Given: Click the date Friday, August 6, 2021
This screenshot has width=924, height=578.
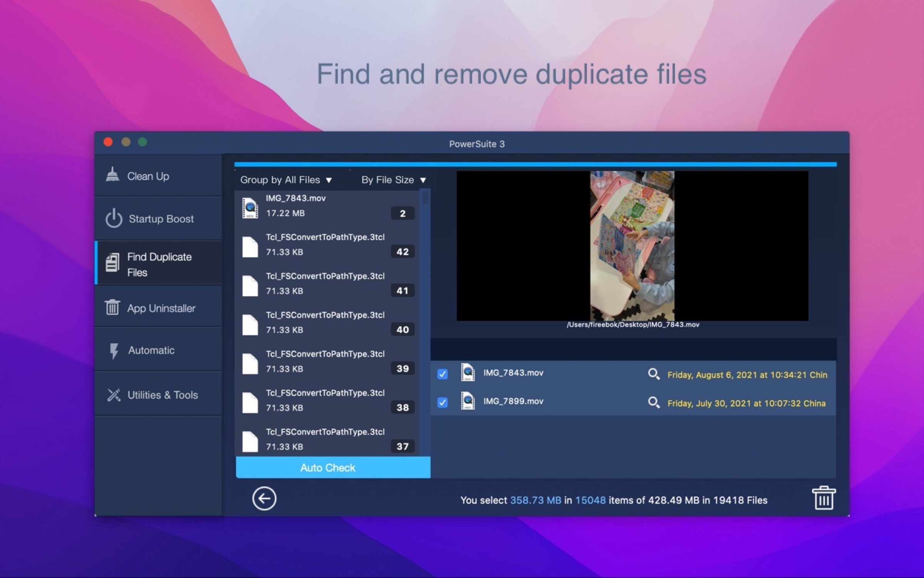Looking at the screenshot, I should point(747,375).
